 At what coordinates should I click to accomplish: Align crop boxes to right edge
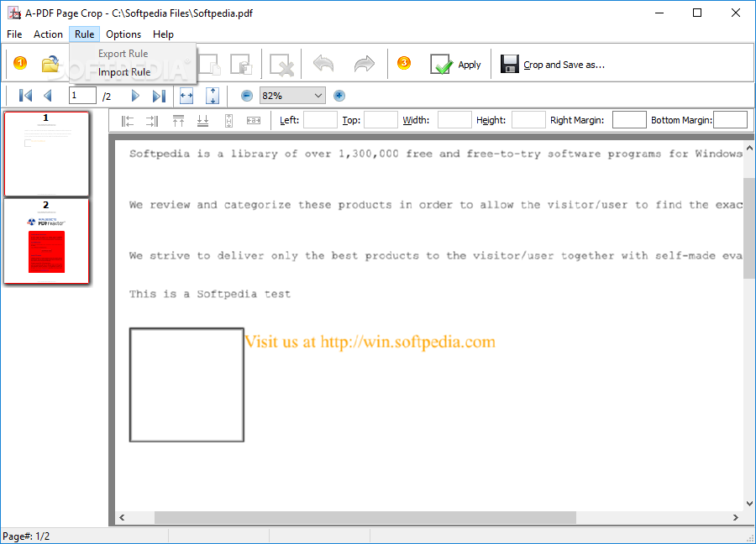pos(152,121)
